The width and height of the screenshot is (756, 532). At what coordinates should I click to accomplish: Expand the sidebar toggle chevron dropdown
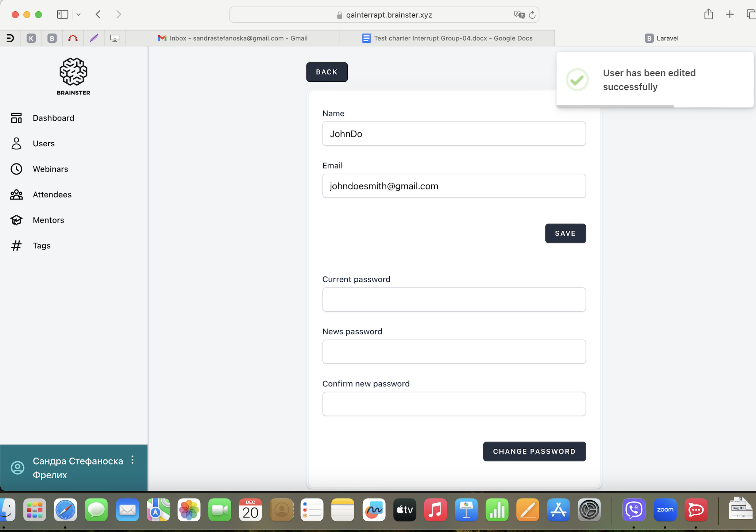[x=78, y=15]
